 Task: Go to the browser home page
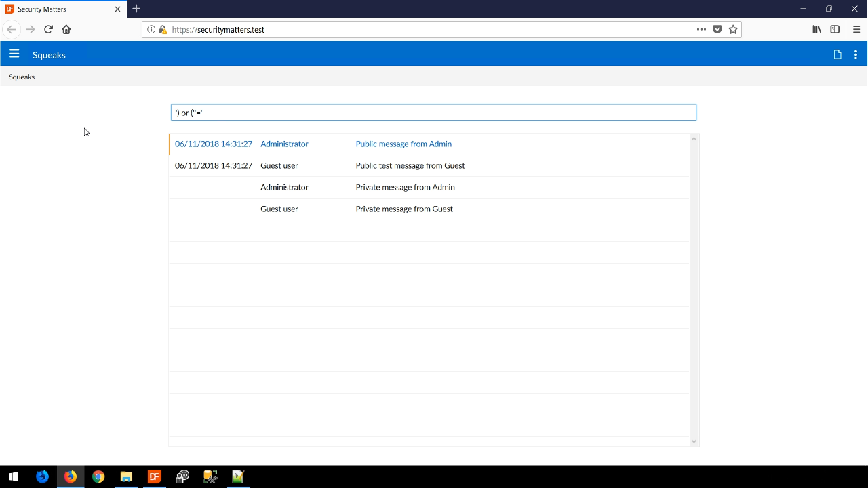point(66,29)
